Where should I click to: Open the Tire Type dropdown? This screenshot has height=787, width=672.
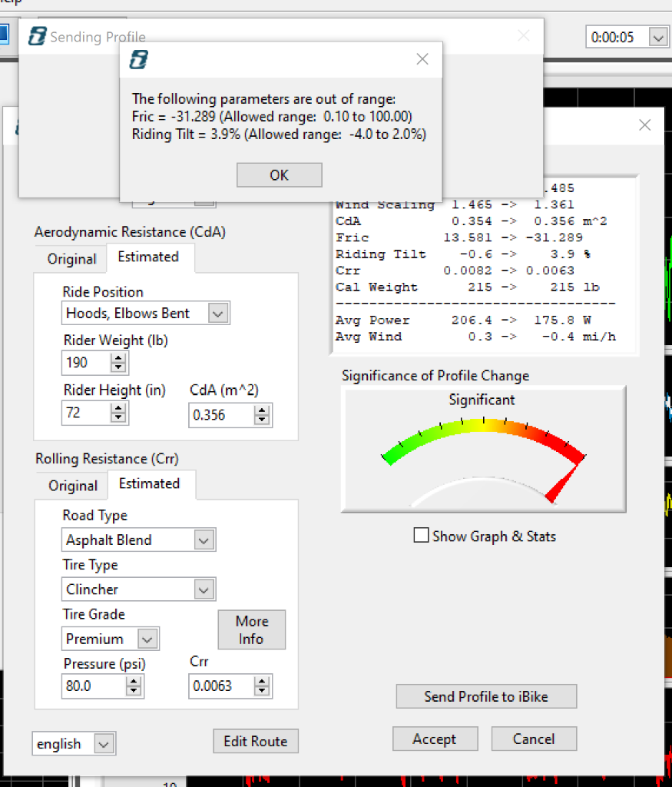pos(204,589)
